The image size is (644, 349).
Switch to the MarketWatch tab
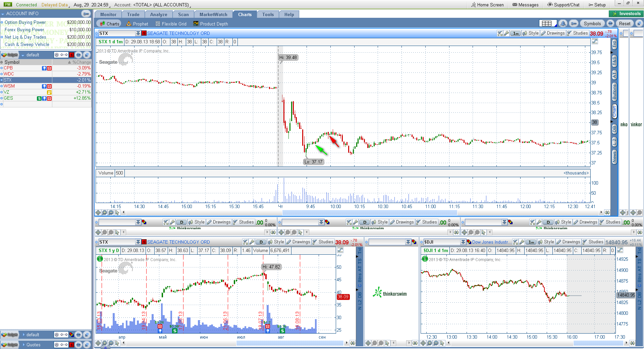click(x=213, y=14)
